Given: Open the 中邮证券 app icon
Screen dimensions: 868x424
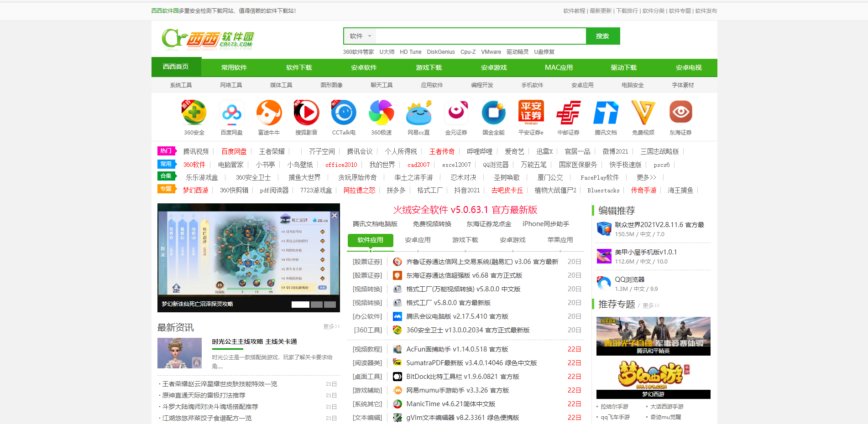Looking at the screenshot, I should coord(569,113).
